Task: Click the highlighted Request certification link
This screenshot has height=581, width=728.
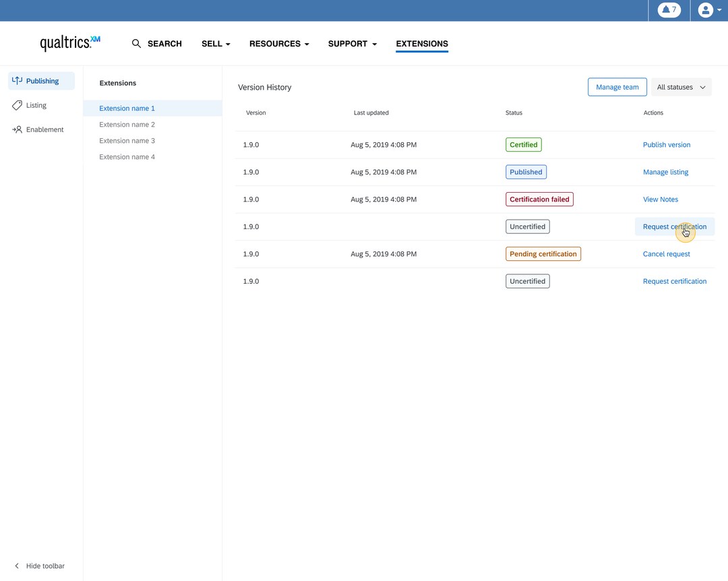Action: tap(675, 226)
